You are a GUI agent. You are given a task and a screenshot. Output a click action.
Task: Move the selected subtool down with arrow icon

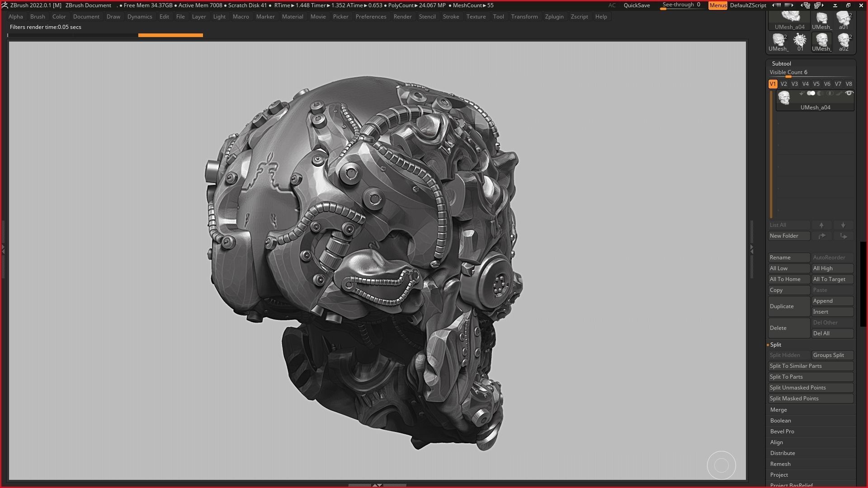pyautogui.click(x=843, y=225)
